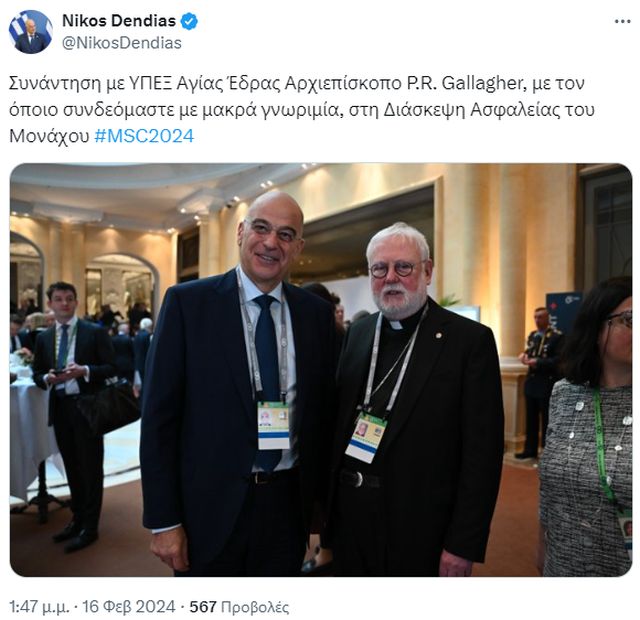
Task: View the 567 Προβολές count
Action: (239, 607)
